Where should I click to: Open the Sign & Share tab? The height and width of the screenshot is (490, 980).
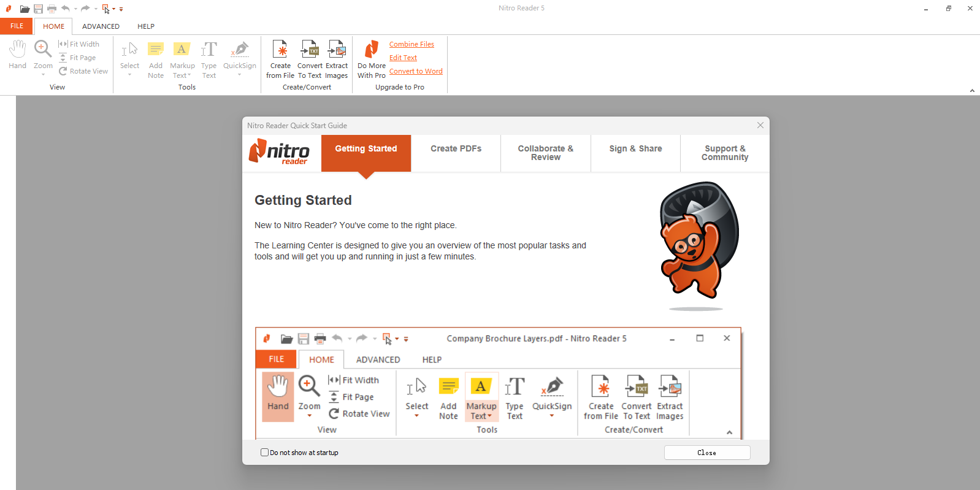(x=635, y=149)
